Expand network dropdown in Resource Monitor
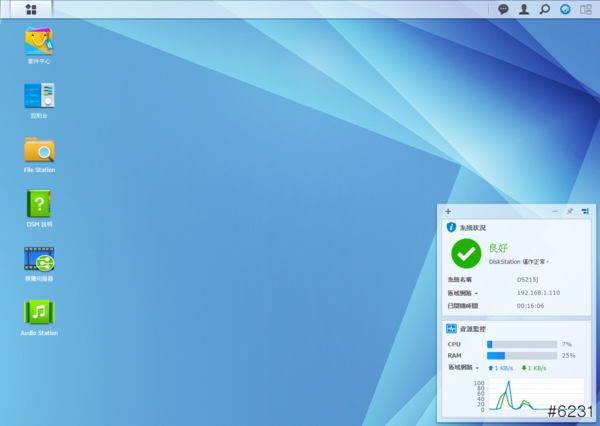 pos(477,368)
